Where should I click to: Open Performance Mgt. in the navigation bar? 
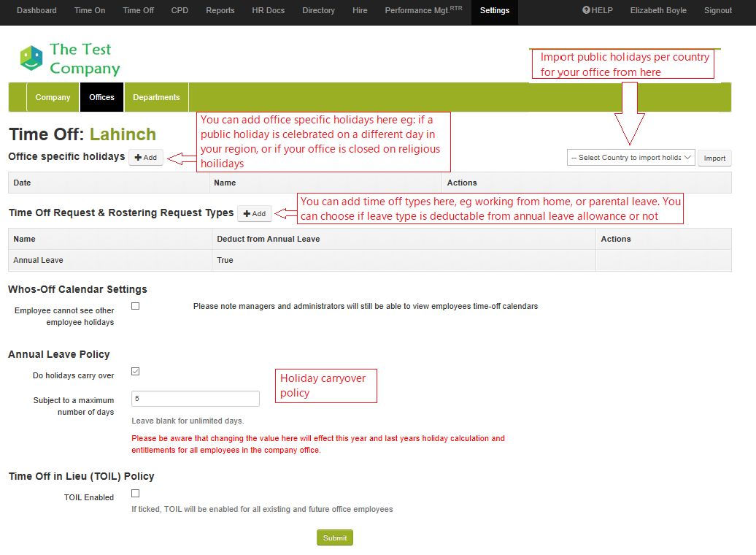point(423,11)
